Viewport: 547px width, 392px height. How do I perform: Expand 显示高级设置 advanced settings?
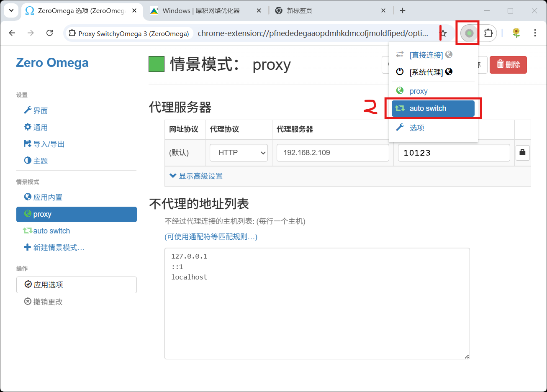pos(195,176)
